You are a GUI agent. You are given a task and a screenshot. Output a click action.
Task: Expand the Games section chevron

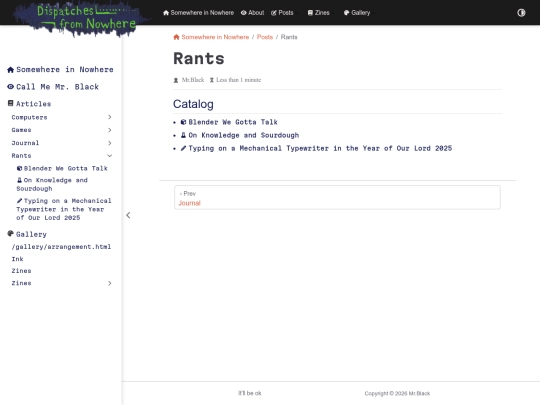point(110,130)
